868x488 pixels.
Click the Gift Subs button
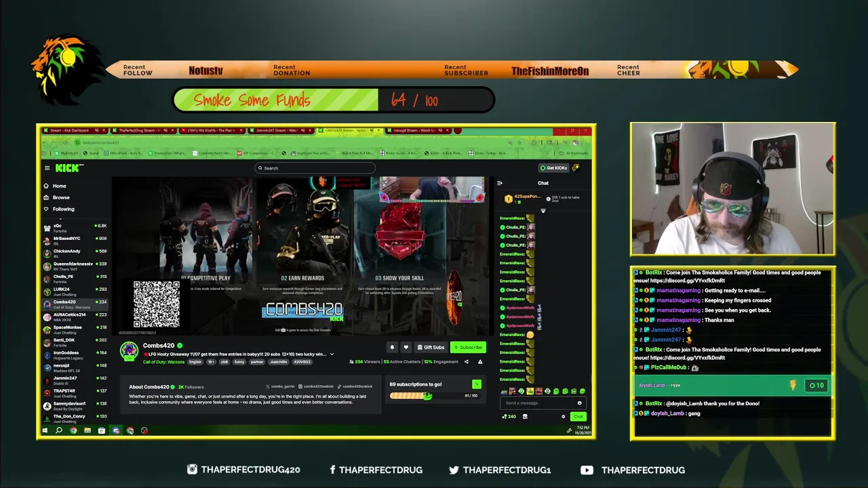point(431,347)
